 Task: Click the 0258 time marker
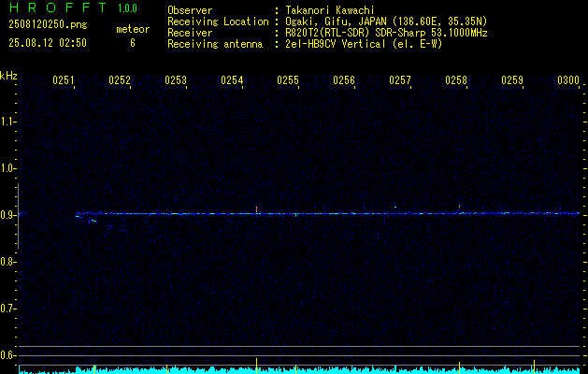[x=456, y=80]
